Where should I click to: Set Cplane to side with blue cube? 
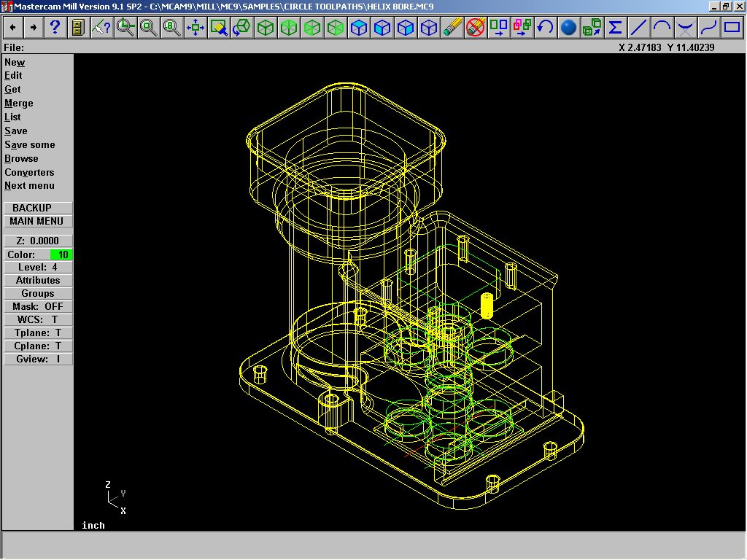point(406,28)
